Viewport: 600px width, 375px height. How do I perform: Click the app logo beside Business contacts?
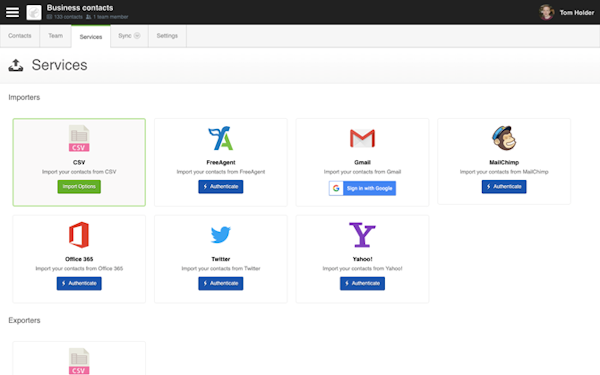click(34, 13)
